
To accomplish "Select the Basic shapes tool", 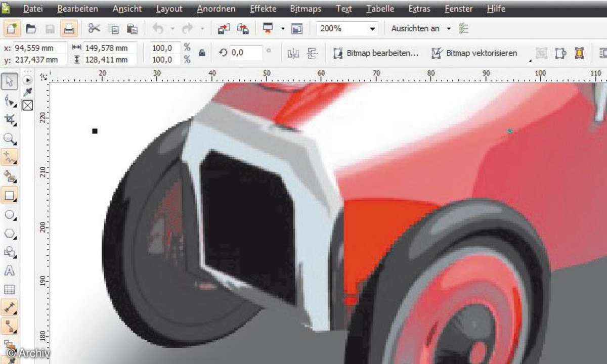I will pos(10,252).
